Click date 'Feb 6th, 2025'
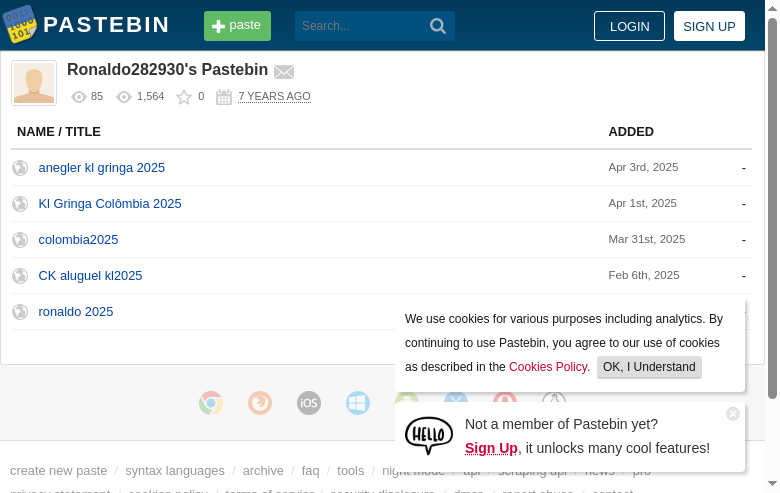Viewport: 780px width, 493px height. 644,275
